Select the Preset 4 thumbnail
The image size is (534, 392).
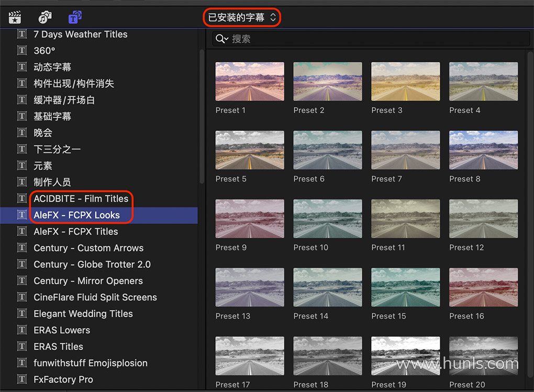484,82
